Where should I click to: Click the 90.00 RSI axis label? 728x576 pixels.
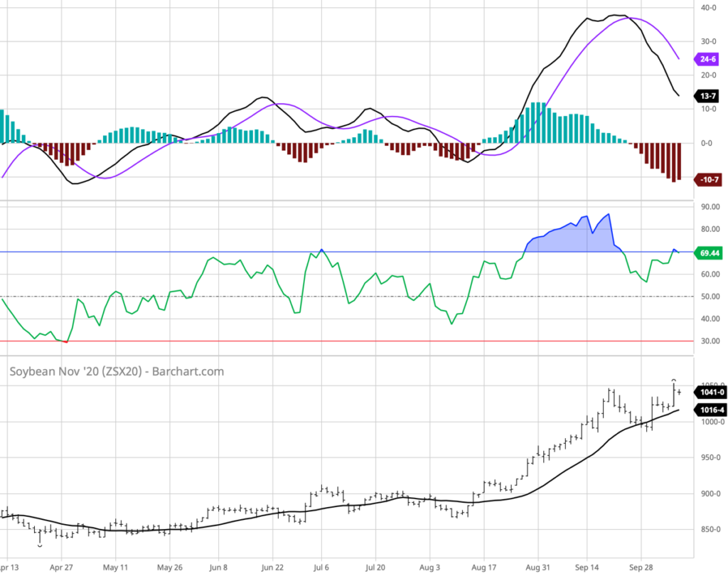(x=711, y=207)
